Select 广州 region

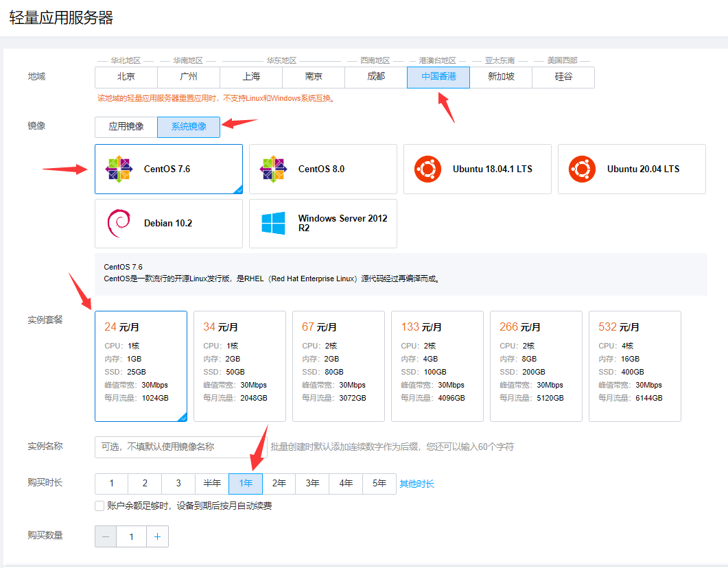[189, 77]
